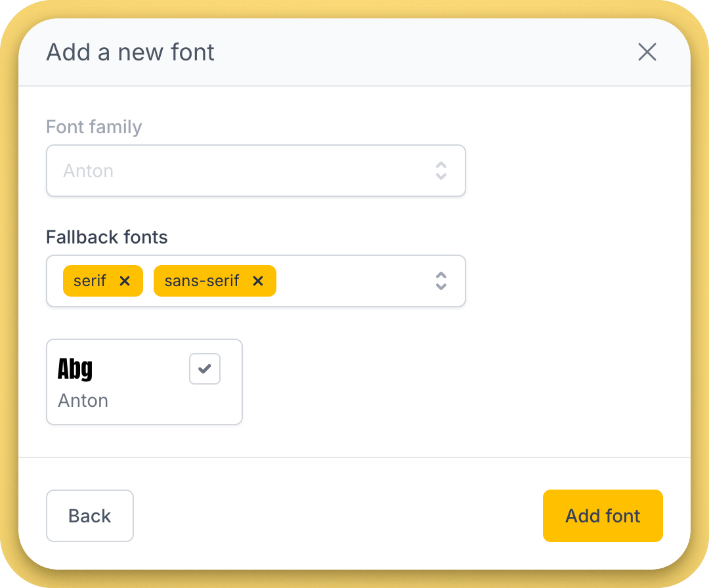Click the Add a new font dialog title

(131, 52)
